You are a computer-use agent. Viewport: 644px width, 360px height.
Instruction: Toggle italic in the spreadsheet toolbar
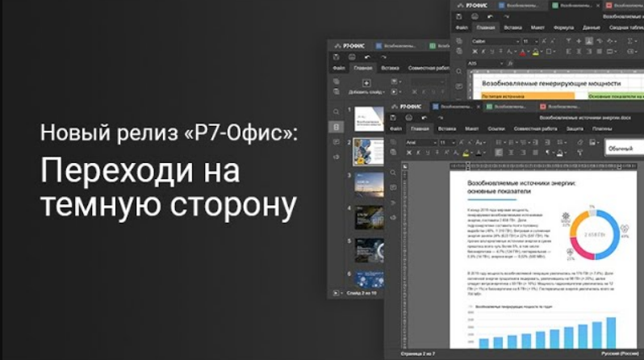pyautogui.click(x=483, y=52)
